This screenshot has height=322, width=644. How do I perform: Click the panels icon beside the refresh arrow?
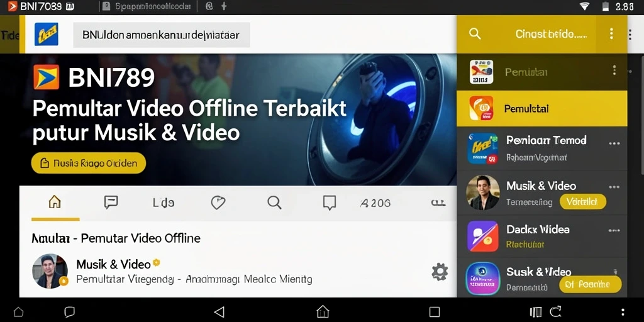coord(536,312)
